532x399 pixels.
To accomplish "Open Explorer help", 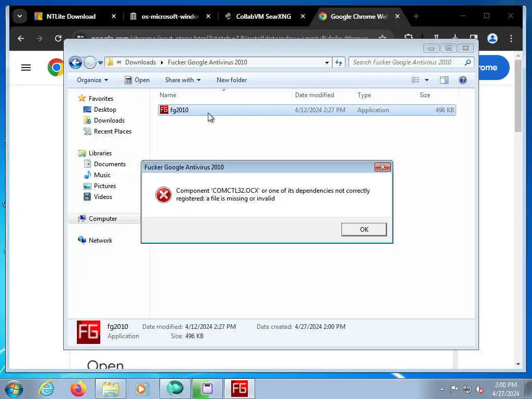I will click(x=463, y=80).
